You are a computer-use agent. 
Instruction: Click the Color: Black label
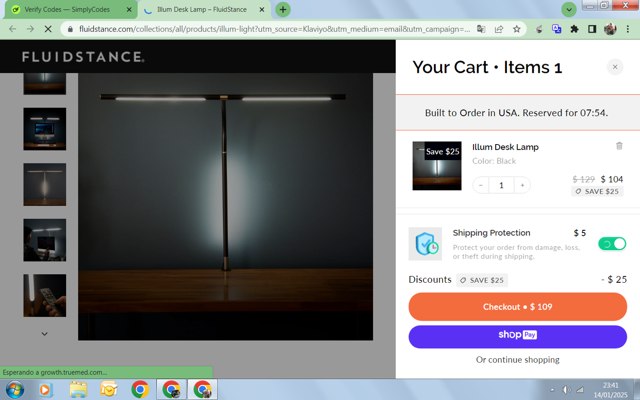click(x=494, y=161)
